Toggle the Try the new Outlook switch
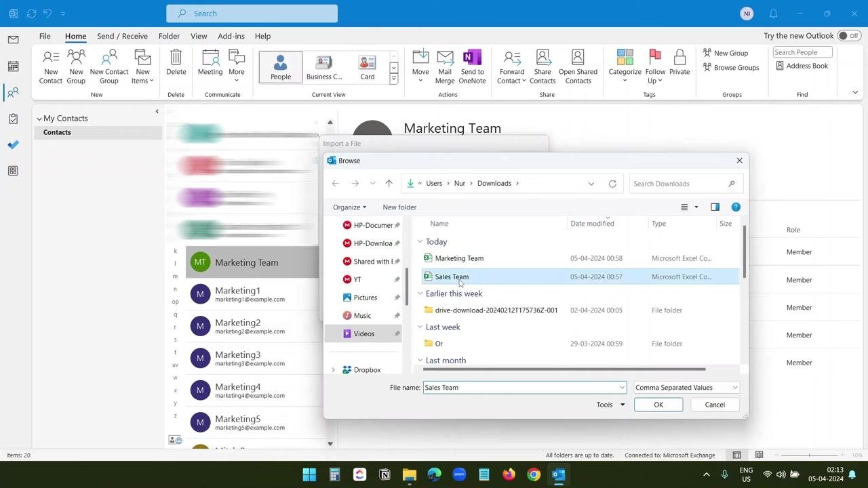 [x=848, y=36]
